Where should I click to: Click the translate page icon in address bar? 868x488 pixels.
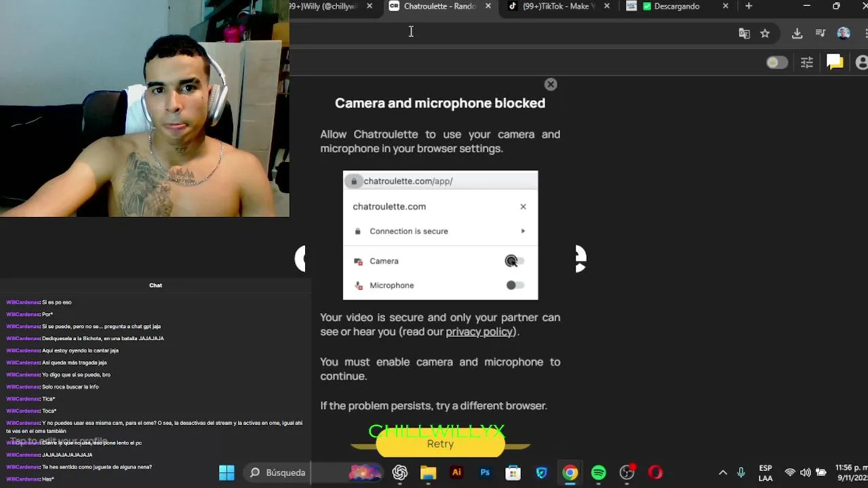744,33
